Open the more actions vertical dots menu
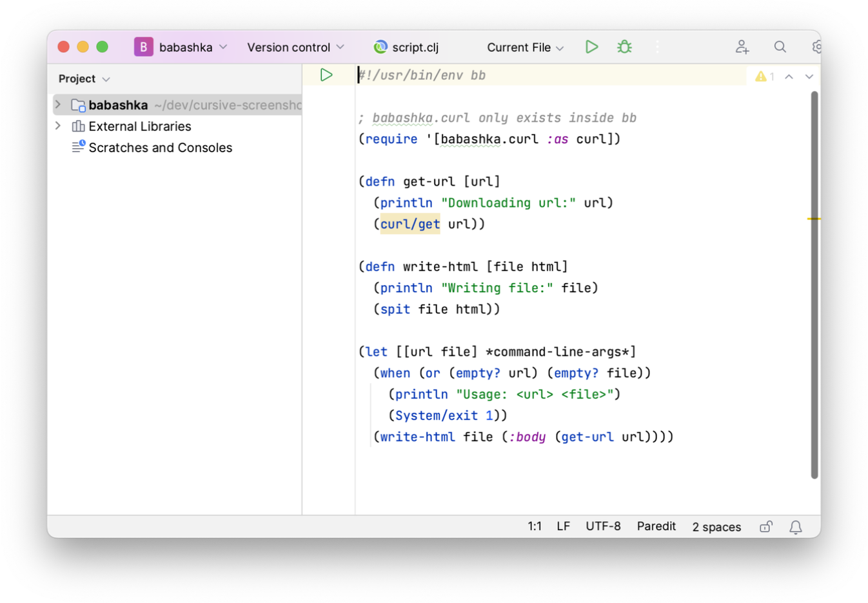Screen dimensions: 868x603 click(657, 47)
